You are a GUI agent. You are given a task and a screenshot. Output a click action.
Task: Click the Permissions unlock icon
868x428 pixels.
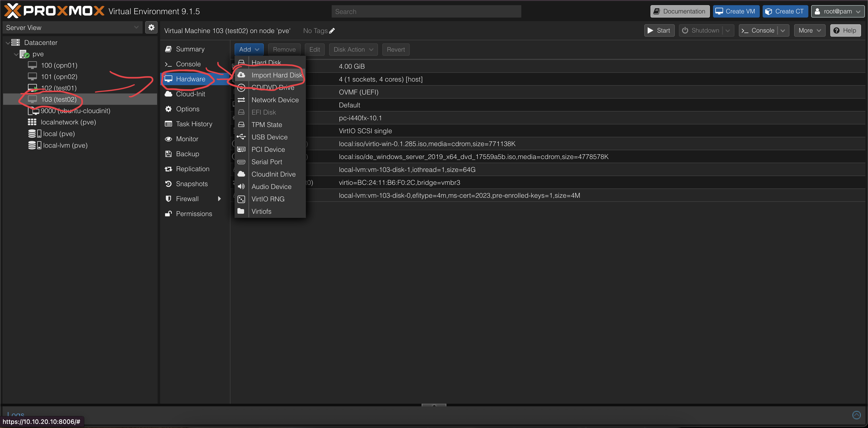pyautogui.click(x=168, y=213)
